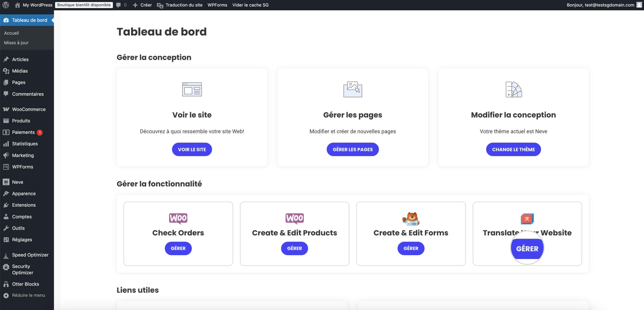The height and width of the screenshot is (310, 644).
Task: Click the WooCommerce icon in sidebar
Action: pos(6,109)
